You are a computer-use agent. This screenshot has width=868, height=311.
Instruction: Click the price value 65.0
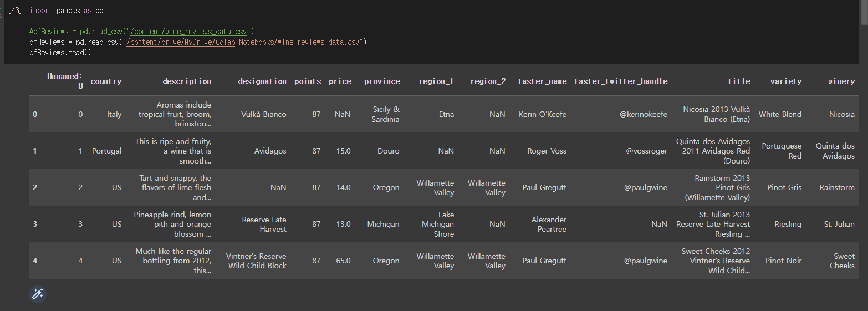343,261
